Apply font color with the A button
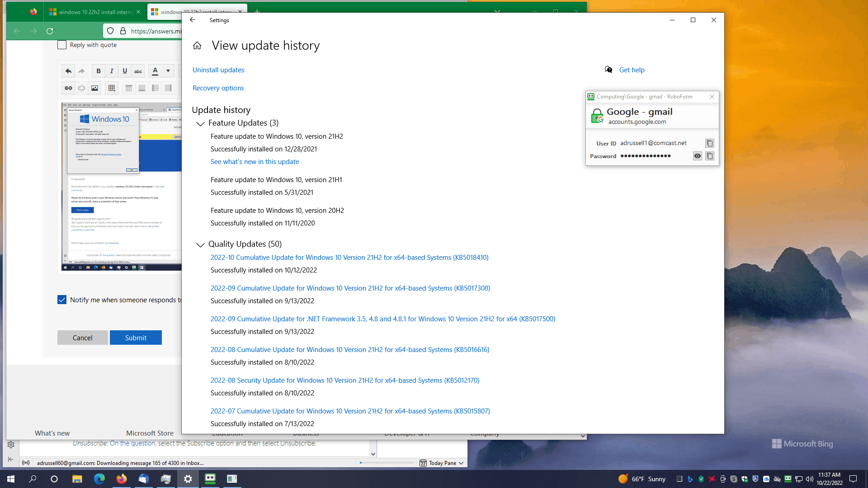868x488 pixels. point(155,71)
